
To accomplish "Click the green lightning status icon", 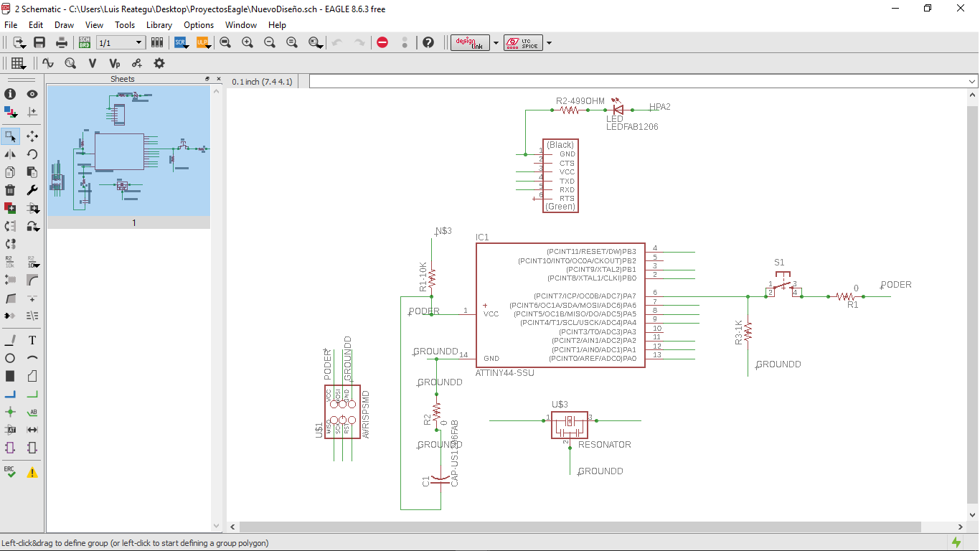I will pyautogui.click(x=956, y=542).
